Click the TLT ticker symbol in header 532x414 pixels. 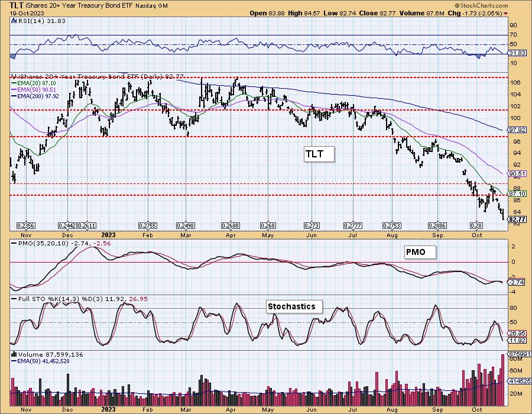[x=17, y=5]
